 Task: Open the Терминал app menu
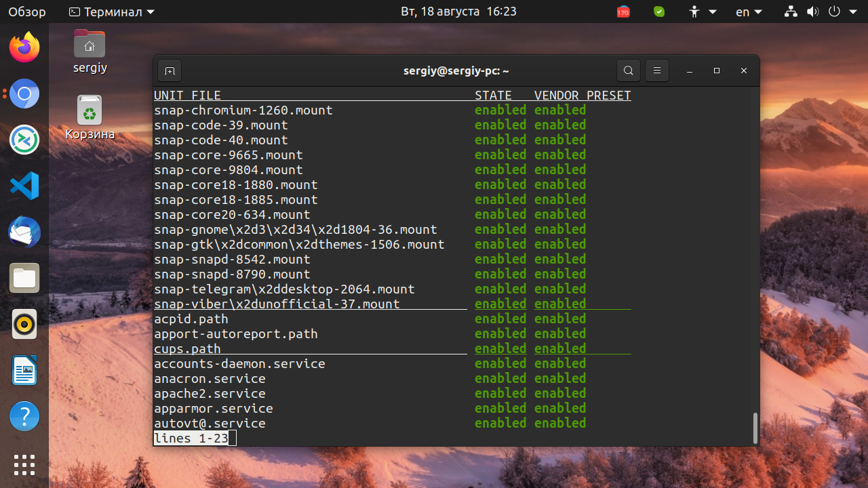coord(112,12)
